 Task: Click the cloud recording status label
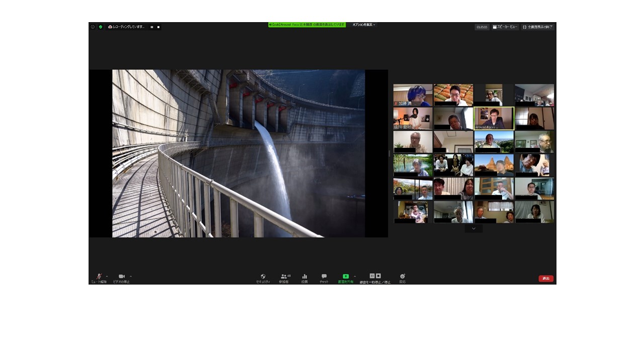pos(126,27)
